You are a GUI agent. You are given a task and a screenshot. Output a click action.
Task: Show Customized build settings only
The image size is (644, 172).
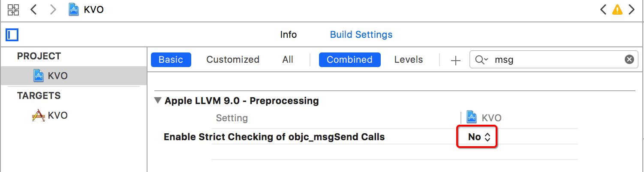(x=233, y=60)
